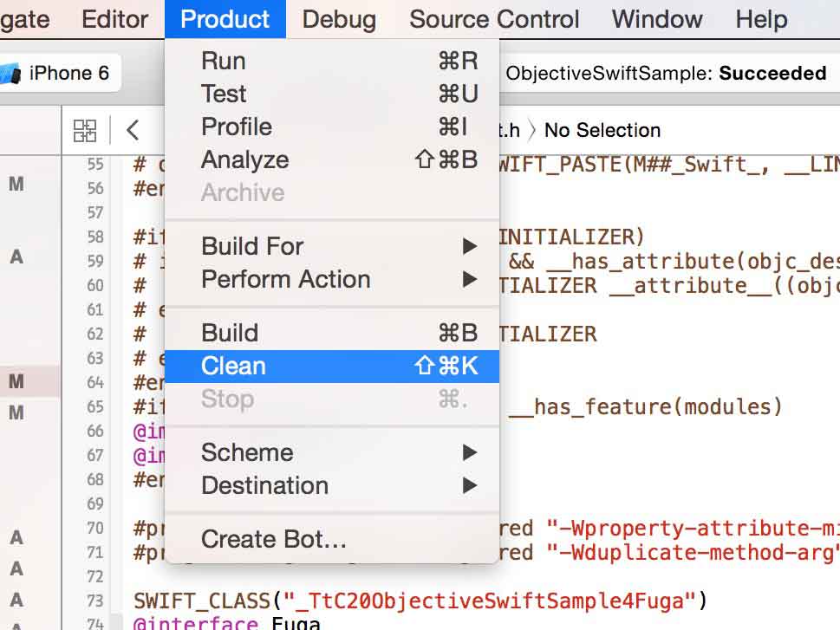Screen dimensions: 840x630
Task: Open the Debug menu
Action: [x=339, y=19]
